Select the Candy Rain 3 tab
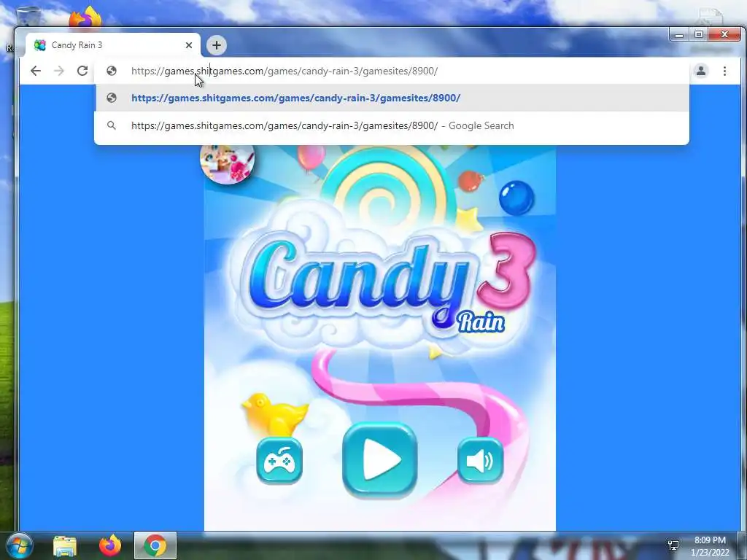 coord(113,45)
